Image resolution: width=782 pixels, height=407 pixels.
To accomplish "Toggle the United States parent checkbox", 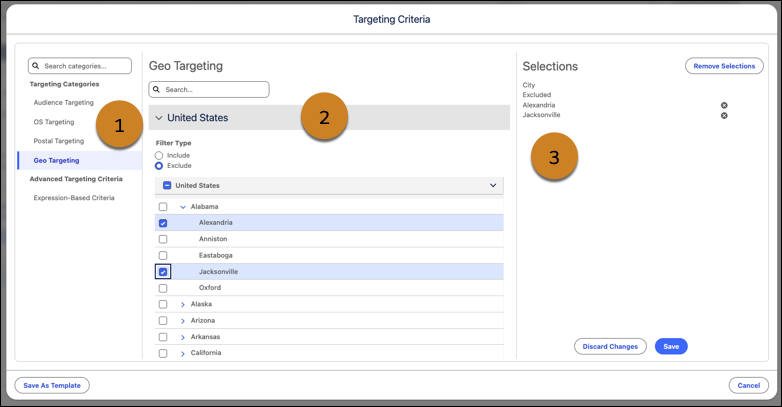I will coord(167,186).
